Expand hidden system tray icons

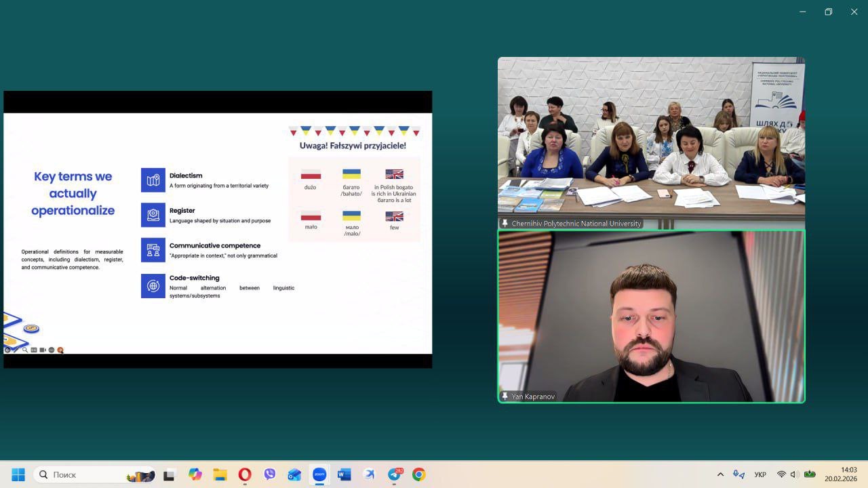[x=720, y=474]
